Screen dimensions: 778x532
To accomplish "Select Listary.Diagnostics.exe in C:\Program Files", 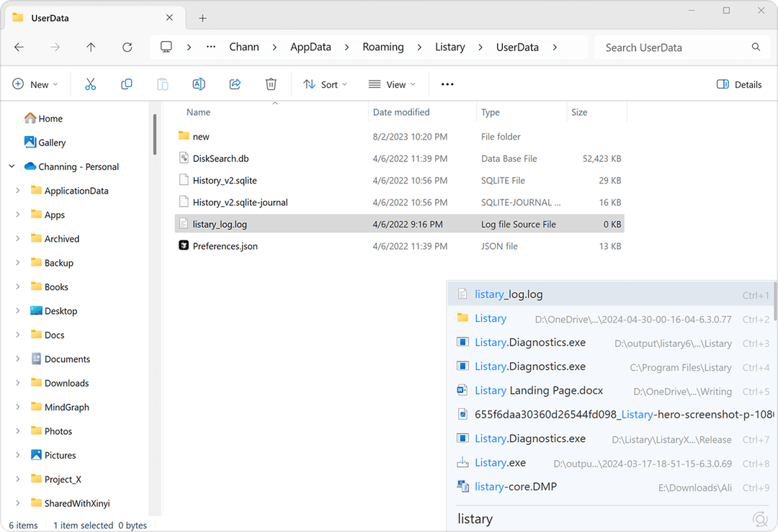I will (610, 366).
